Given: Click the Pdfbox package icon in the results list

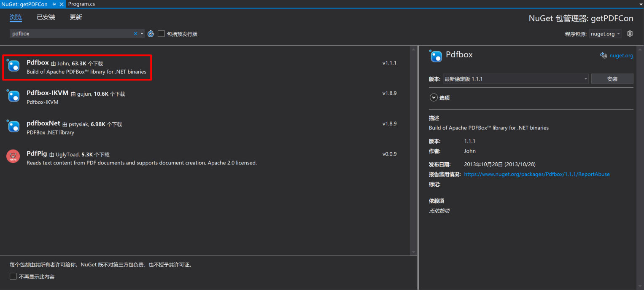Looking at the screenshot, I should tap(13, 66).
